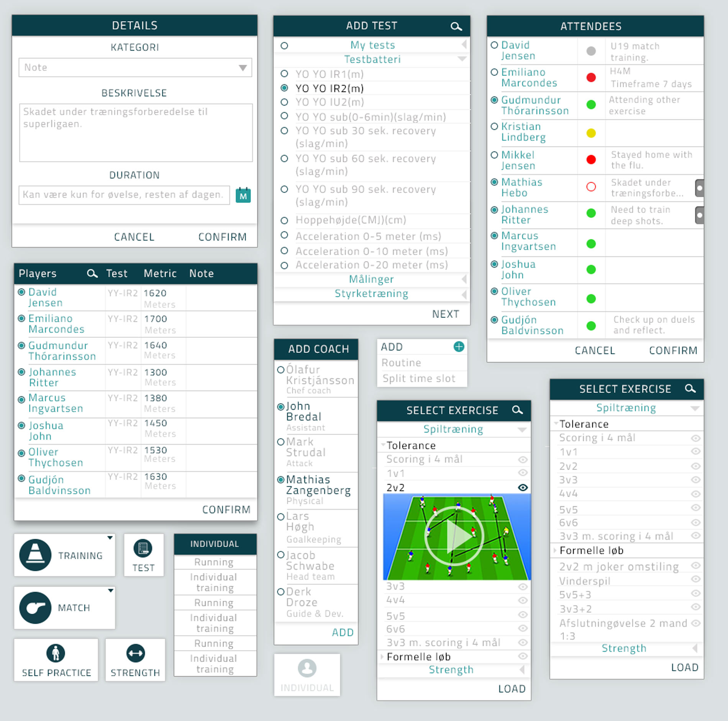Play the 2v2 exercise video
The image size is (728, 721).
[455, 536]
